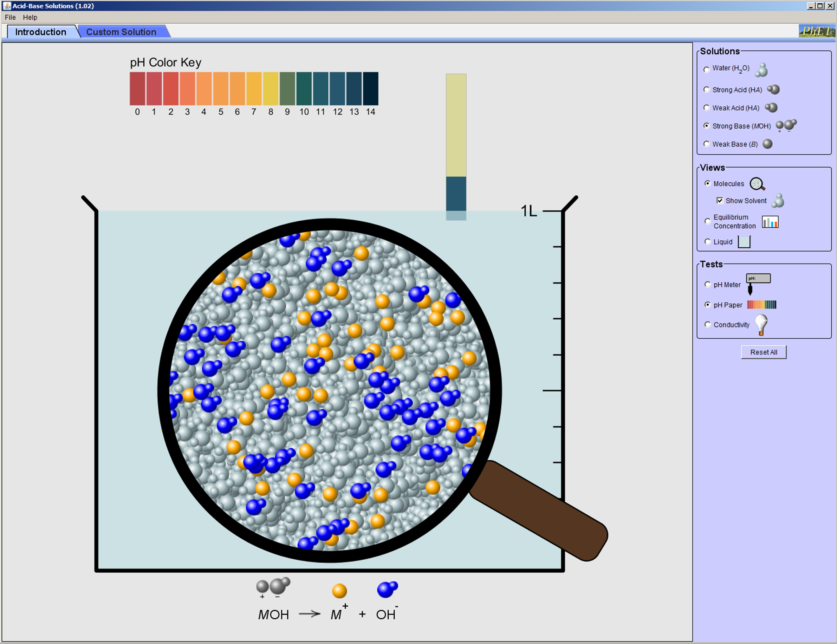This screenshot has height=644, width=837.
Task: Switch to the Custom Solution tab
Action: 121,32
